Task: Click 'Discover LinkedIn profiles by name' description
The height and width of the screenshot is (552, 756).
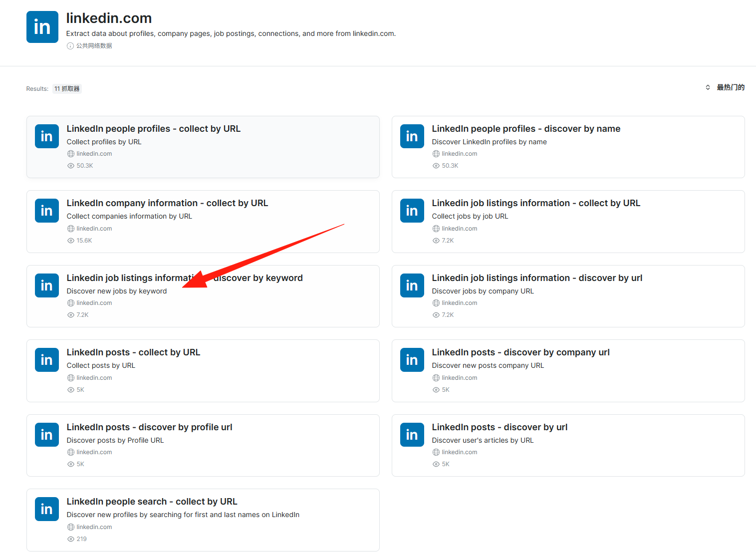Action: [x=489, y=142]
